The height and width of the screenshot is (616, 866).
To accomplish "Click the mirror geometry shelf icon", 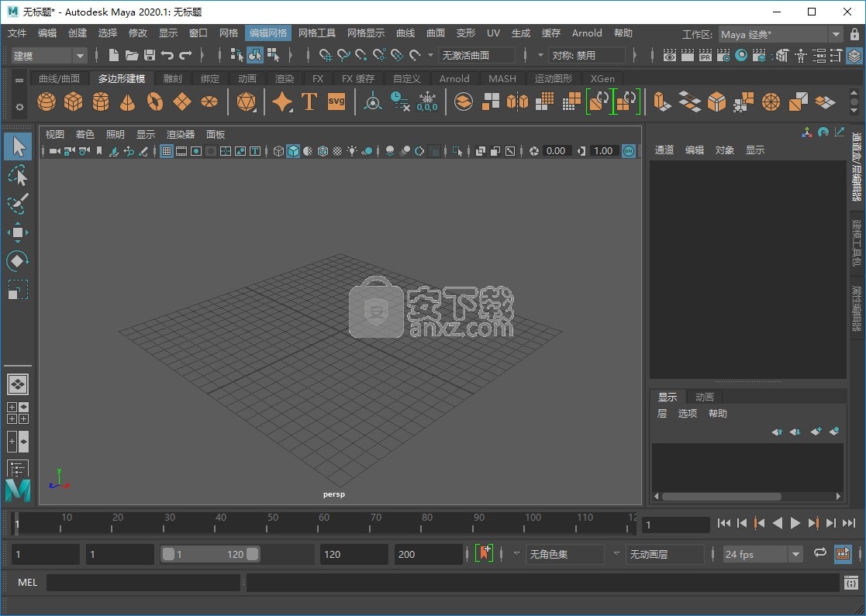I will pos(517,102).
